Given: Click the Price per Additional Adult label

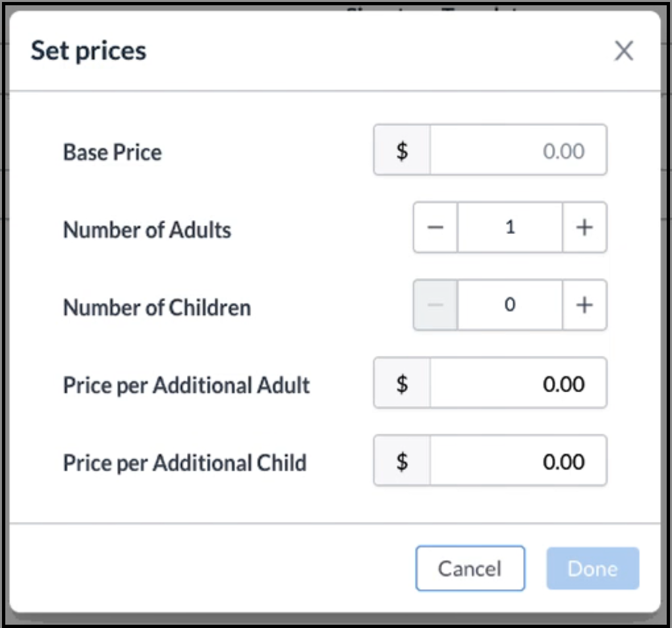Looking at the screenshot, I should pyautogui.click(x=185, y=385).
